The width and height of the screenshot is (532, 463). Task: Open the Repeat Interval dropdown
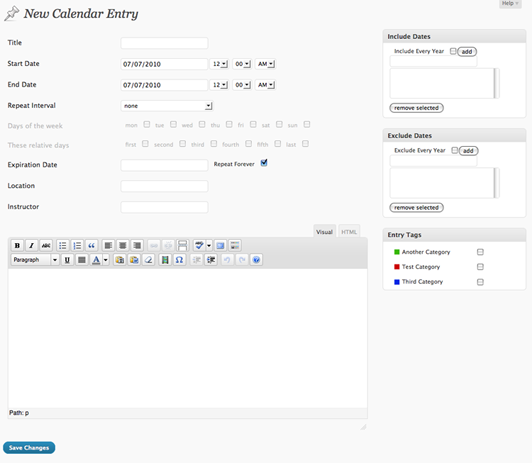pos(167,106)
